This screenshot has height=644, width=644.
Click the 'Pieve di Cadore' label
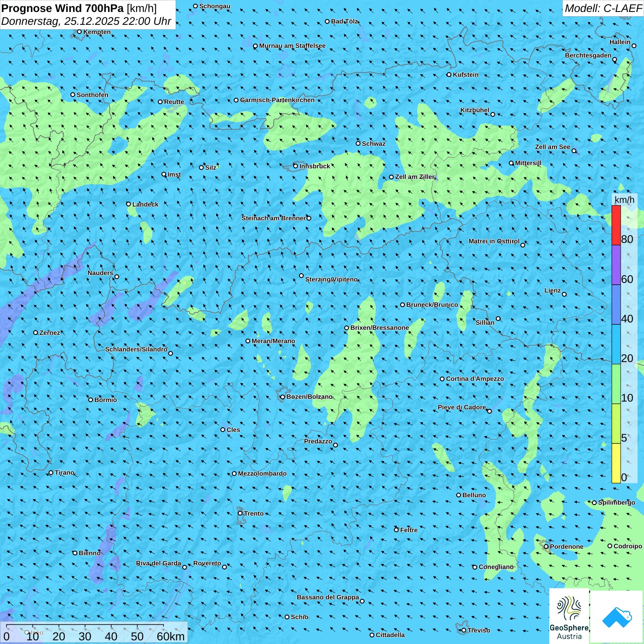(x=462, y=407)
